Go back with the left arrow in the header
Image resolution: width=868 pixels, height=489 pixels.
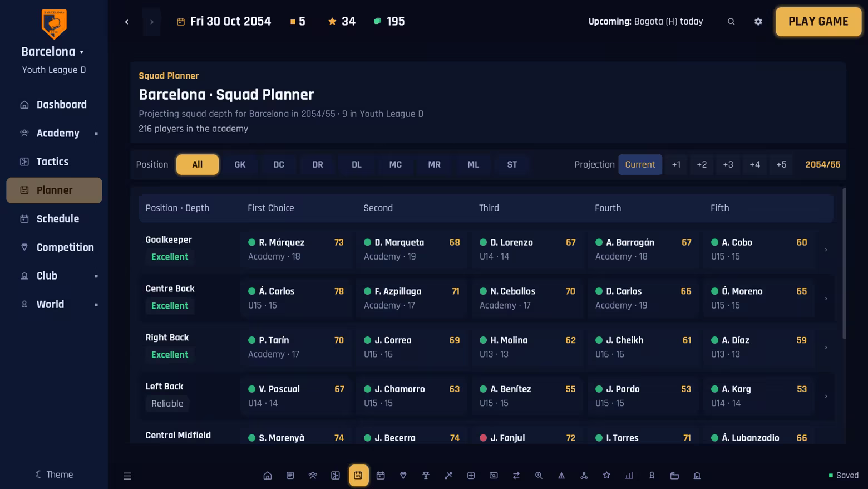click(x=127, y=22)
